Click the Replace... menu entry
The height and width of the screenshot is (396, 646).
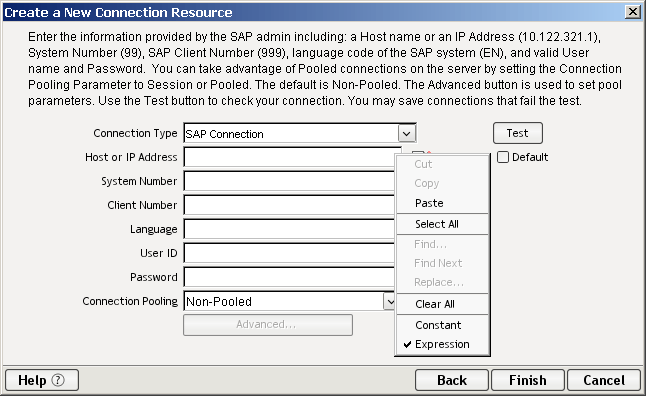(x=442, y=282)
